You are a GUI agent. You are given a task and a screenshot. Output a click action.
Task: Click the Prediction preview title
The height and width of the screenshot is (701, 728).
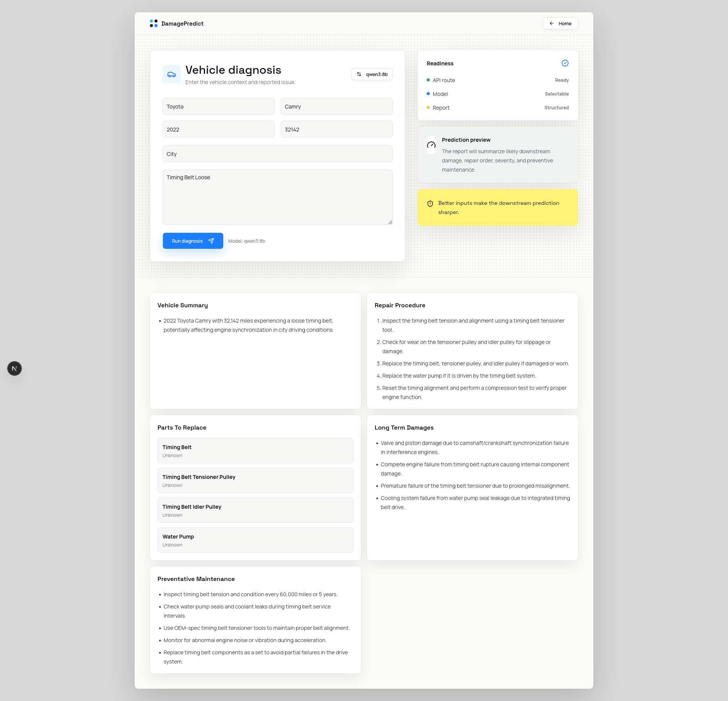click(x=466, y=140)
